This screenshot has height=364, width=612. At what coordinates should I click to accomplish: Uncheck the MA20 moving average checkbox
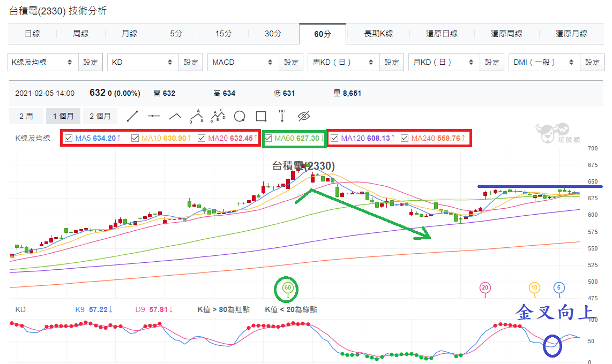pos(201,138)
